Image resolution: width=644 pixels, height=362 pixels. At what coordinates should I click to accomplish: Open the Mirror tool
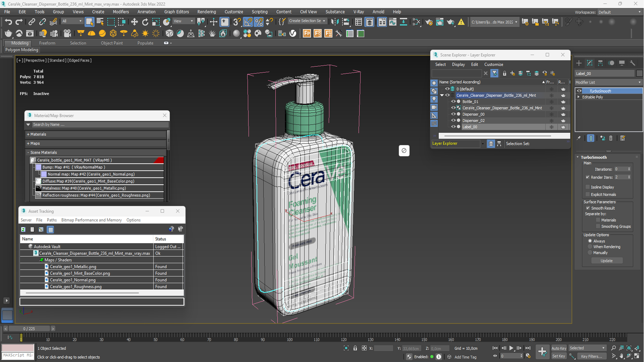(x=334, y=22)
